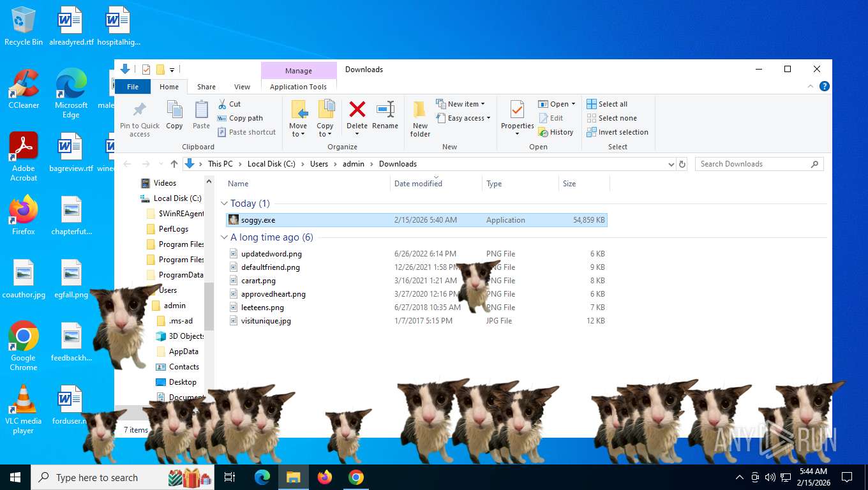Switch to the Share ribbon tab
The width and height of the screenshot is (868, 490).
click(206, 87)
